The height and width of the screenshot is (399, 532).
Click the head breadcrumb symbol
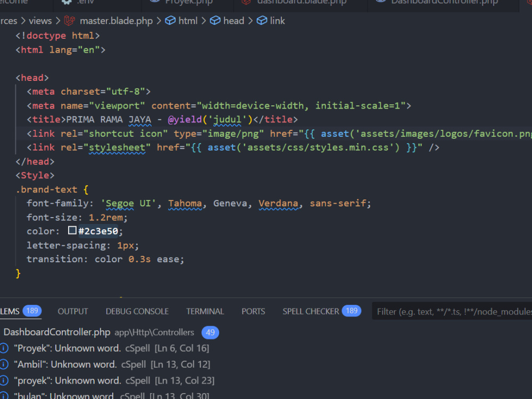coord(234,21)
